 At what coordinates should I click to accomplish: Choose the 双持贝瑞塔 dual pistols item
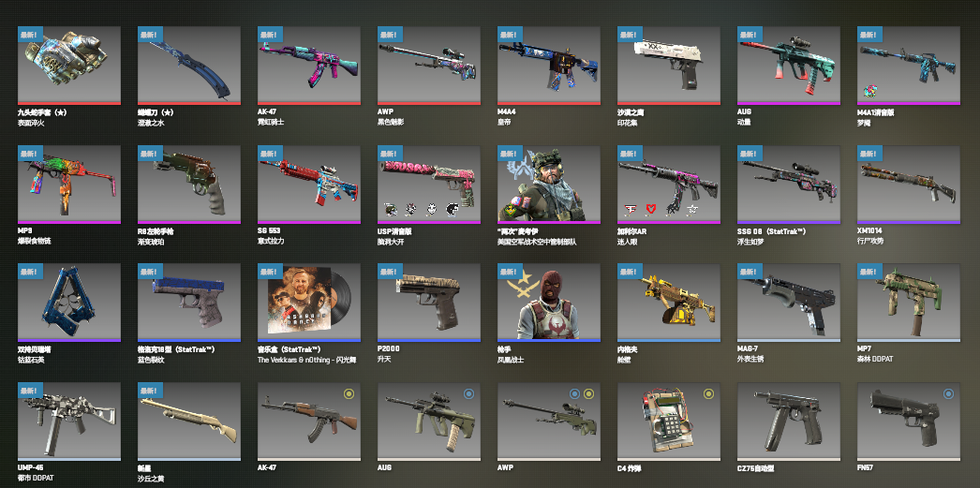[x=69, y=303]
